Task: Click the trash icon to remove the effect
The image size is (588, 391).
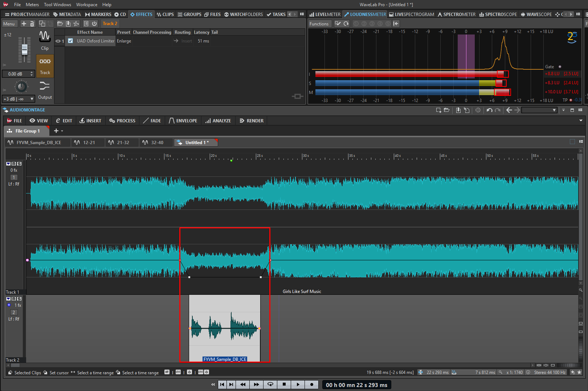Action: pyautogui.click(x=32, y=24)
